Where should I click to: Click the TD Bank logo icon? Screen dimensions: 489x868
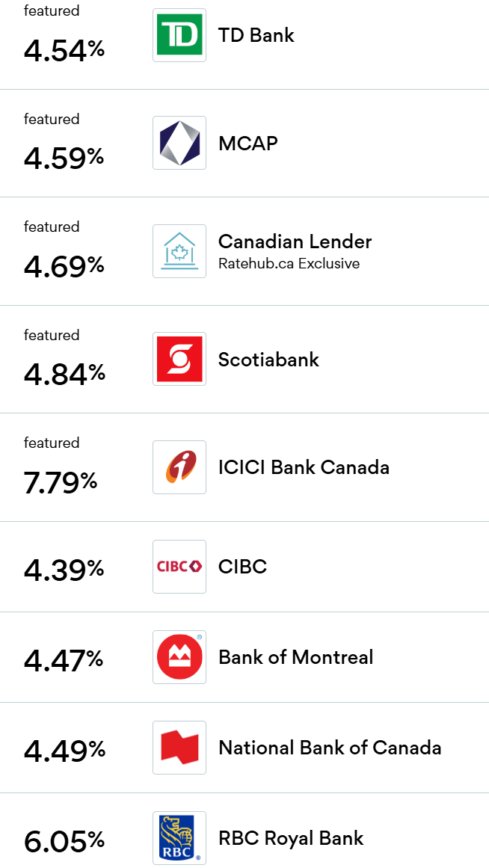(x=179, y=35)
